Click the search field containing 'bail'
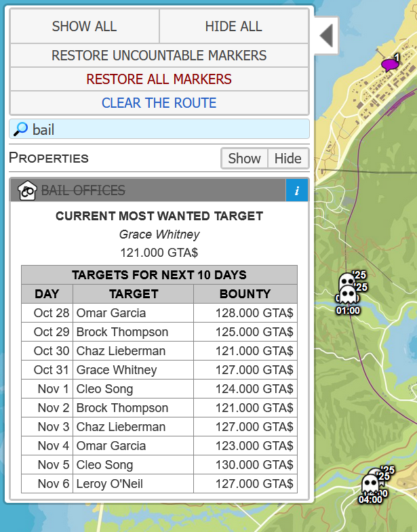 click(159, 129)
